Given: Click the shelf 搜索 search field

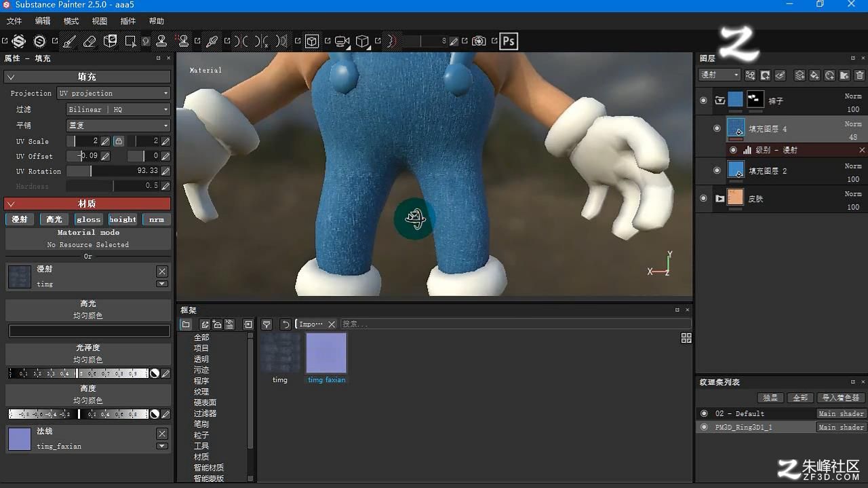Looking at the screenshot, I should pos(515,324).
